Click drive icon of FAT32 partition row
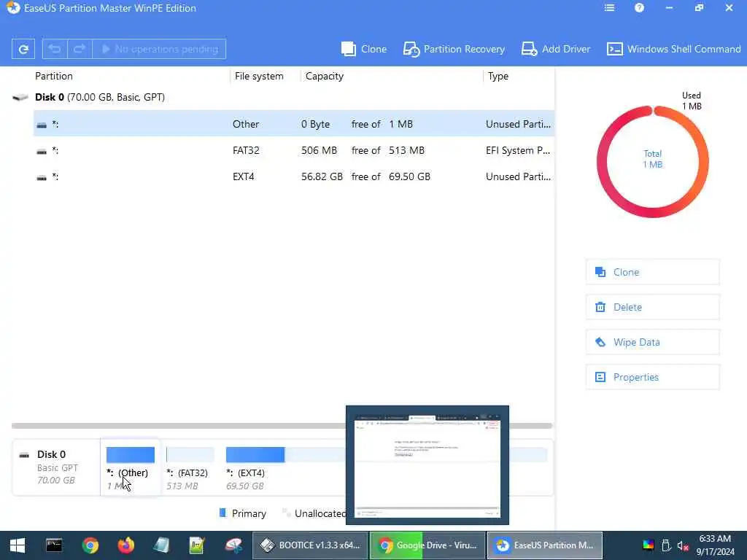The width and height of the screenshot is (747, 560). [42, 152]
